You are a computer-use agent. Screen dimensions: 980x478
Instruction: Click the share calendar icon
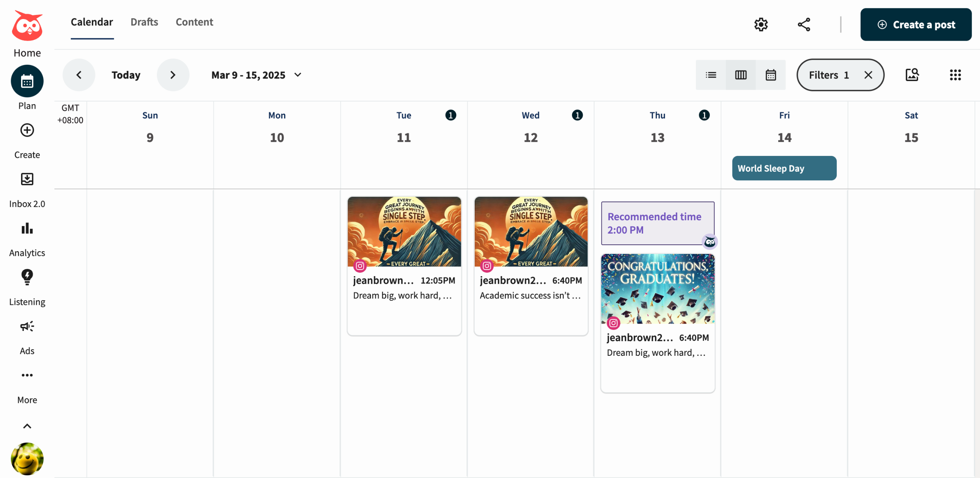(804, 25)
